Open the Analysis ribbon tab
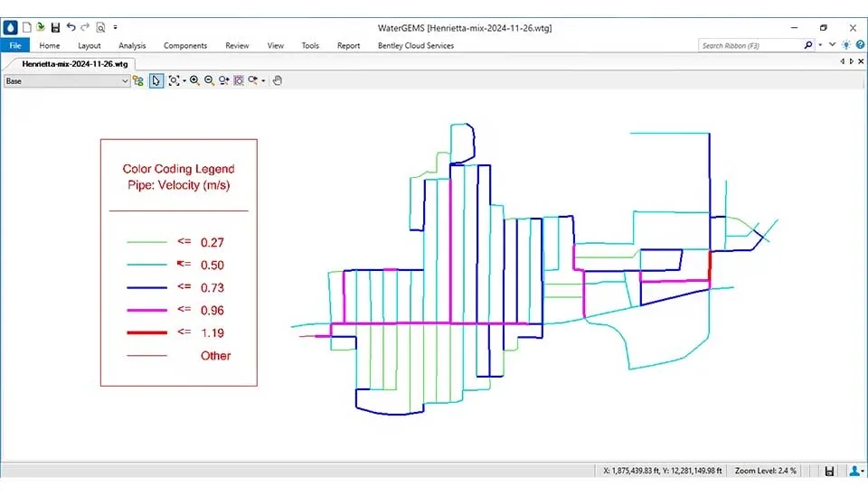This screenshot has width=868, height=495. [132, 45]
